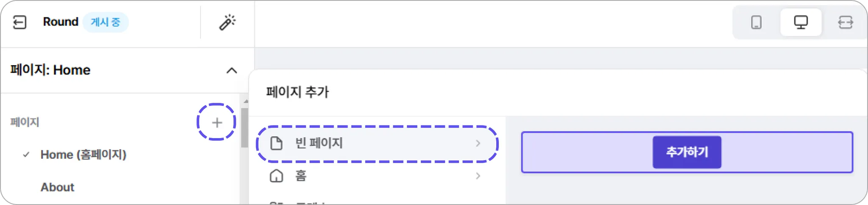Switch to mobile device preview
Screen dimensions: 868x205
756,22
